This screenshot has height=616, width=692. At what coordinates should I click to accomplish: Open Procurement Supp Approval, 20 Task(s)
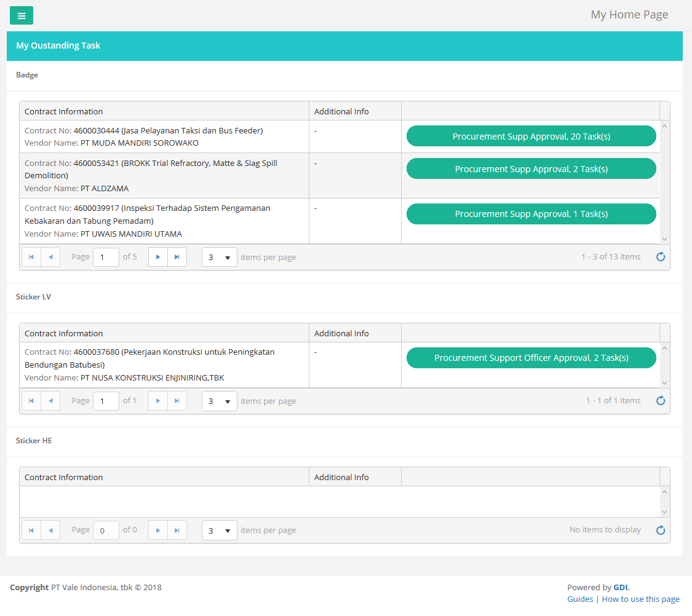531,136
